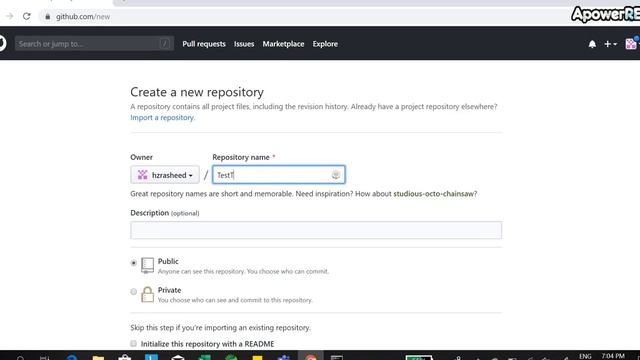This screenshot has width=640, height=360.
Task: Click the browser forward arrow
Action: pos(9,16)
